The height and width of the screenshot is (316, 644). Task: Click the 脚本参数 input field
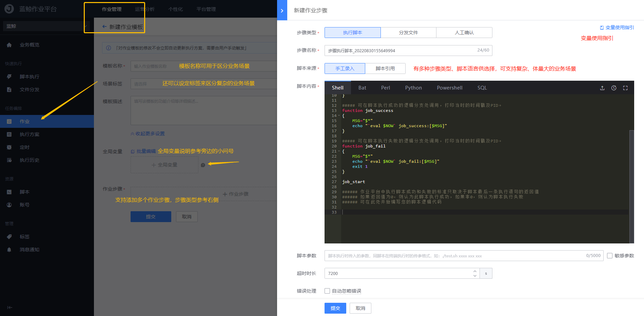pos(464,256)
